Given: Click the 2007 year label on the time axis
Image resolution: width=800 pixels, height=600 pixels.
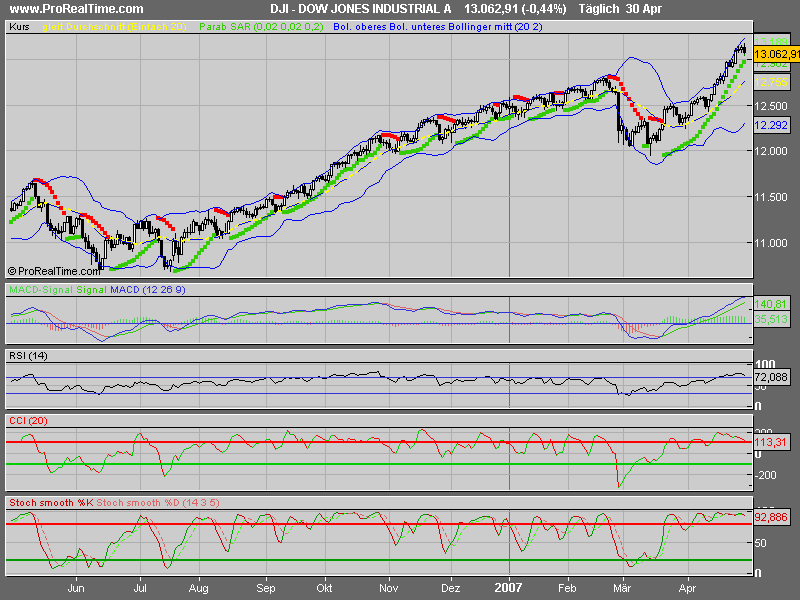Looking at the screenshot, I should pyautogui.click(x=508, y=588).
